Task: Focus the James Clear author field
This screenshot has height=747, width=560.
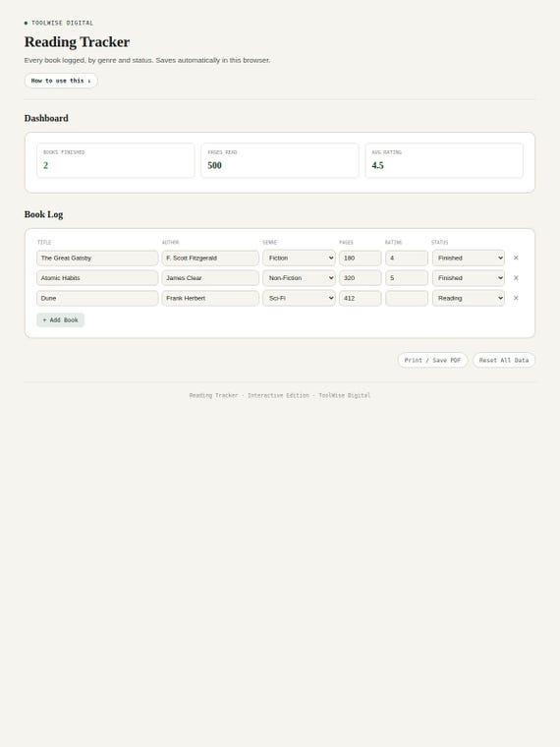Action: coord(210,278)
